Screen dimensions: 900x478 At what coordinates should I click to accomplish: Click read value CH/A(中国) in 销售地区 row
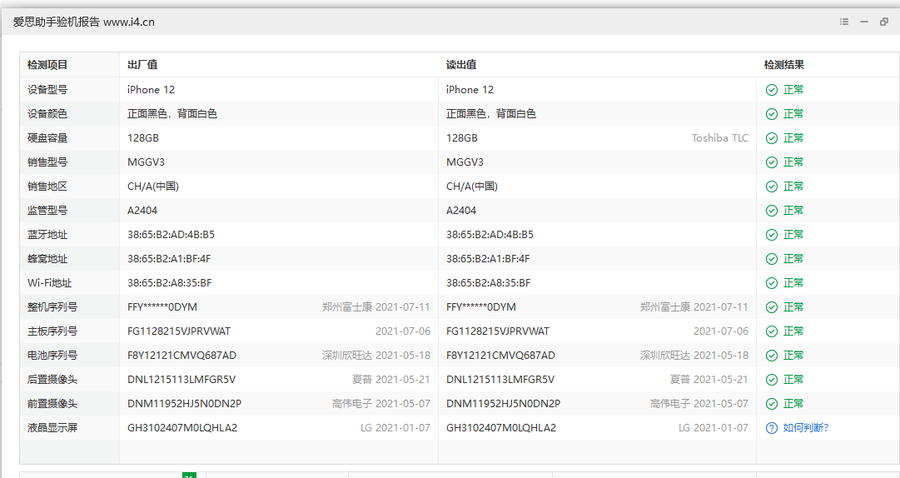coord(472,186)
